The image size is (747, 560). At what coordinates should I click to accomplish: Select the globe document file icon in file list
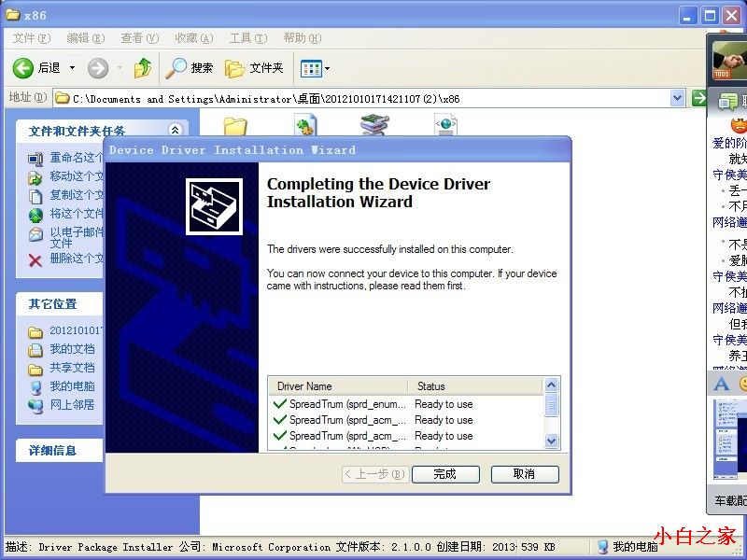446,125
